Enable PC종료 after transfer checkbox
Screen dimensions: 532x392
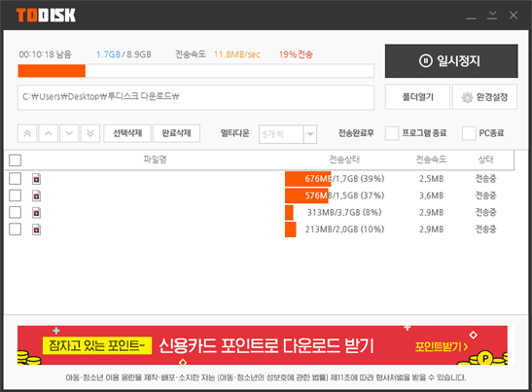click(x=469, y=133)
